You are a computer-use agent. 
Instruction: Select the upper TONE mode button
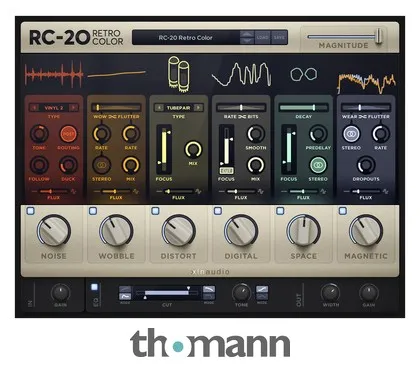coord(262,289)
